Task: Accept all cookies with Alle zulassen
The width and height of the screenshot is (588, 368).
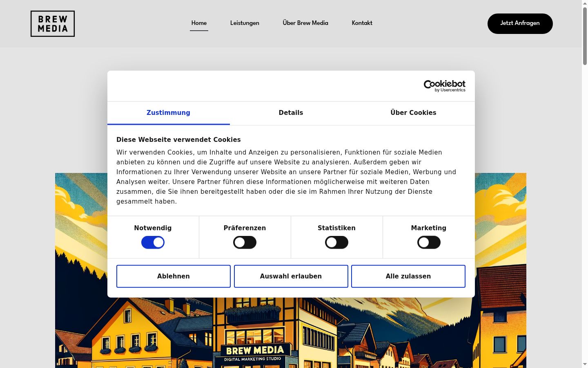Action: pyautogui.click(x=408, y=276)
